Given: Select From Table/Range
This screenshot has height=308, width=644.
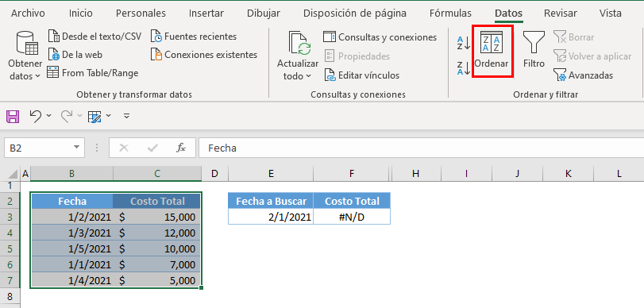Looking at the screenshot, I should tap(93, 73).
